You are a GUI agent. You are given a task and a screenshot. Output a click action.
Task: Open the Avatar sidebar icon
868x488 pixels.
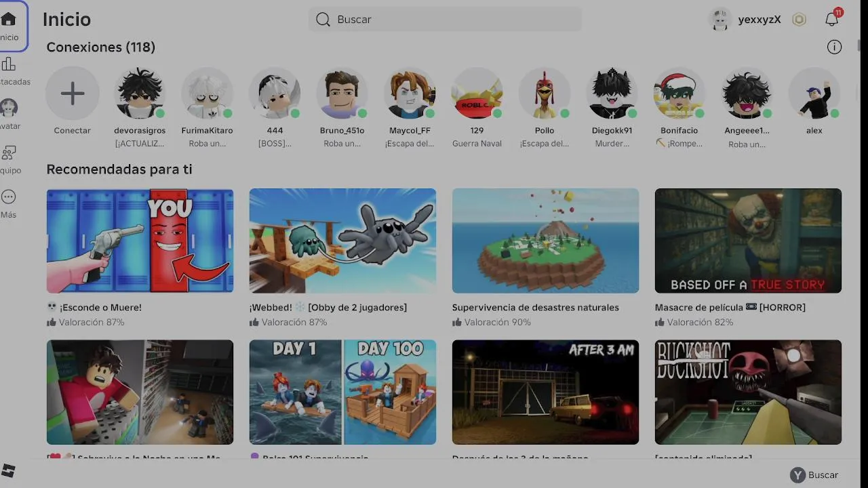click(x=9, y=108)
